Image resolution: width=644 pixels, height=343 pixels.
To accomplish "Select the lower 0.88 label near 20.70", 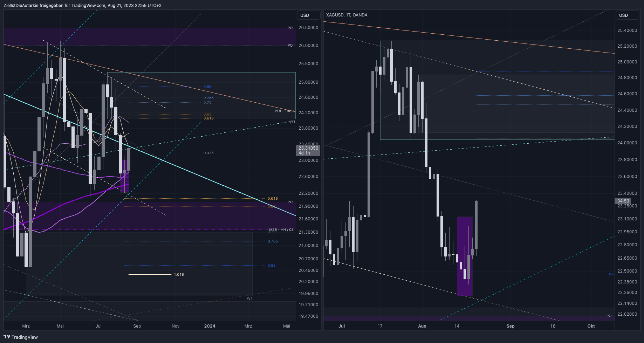I will (272, 266).
